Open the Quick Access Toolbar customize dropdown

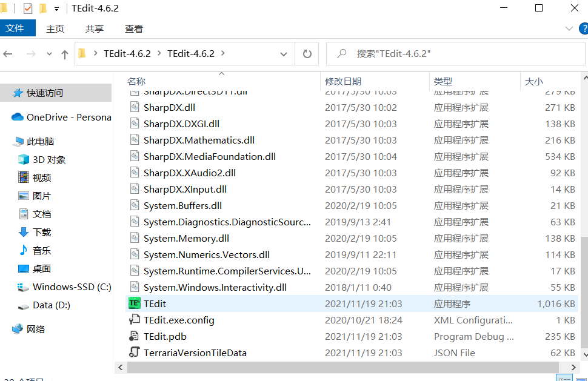click(x=57, y=9)
